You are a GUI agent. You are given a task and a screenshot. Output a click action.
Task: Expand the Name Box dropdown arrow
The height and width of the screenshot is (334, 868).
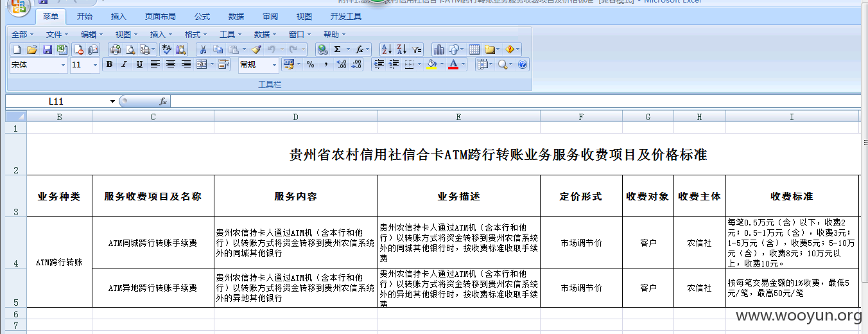tap(113, 101)
